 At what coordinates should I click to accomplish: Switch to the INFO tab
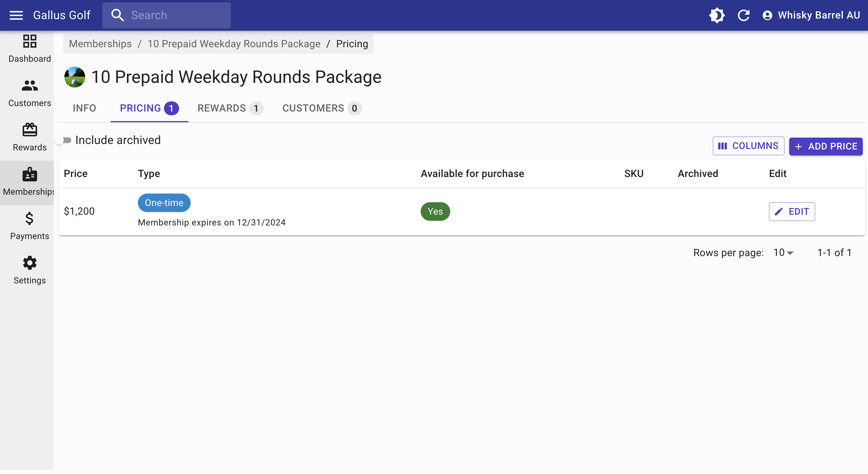(x=84, y=108)
